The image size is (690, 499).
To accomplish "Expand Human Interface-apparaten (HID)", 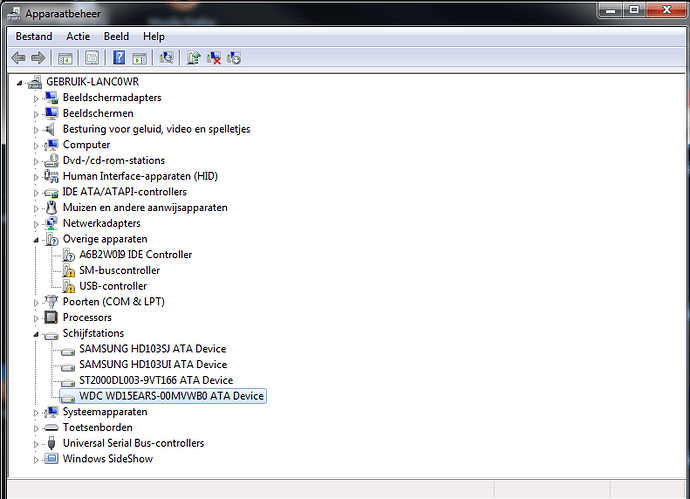I will (x=36, y=177).
